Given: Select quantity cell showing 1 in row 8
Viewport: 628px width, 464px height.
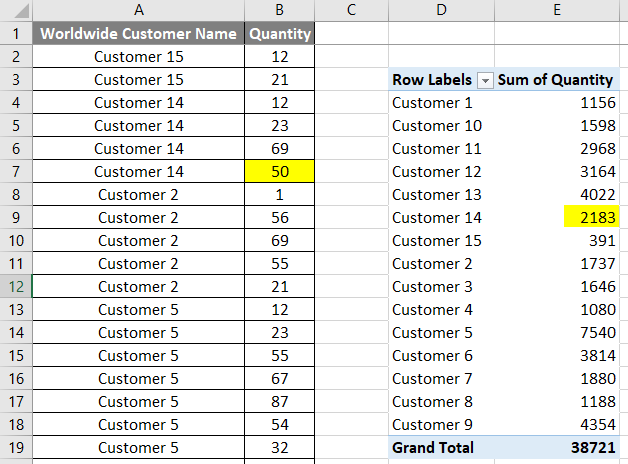Looking at the screenshot, I should [280, 195].
